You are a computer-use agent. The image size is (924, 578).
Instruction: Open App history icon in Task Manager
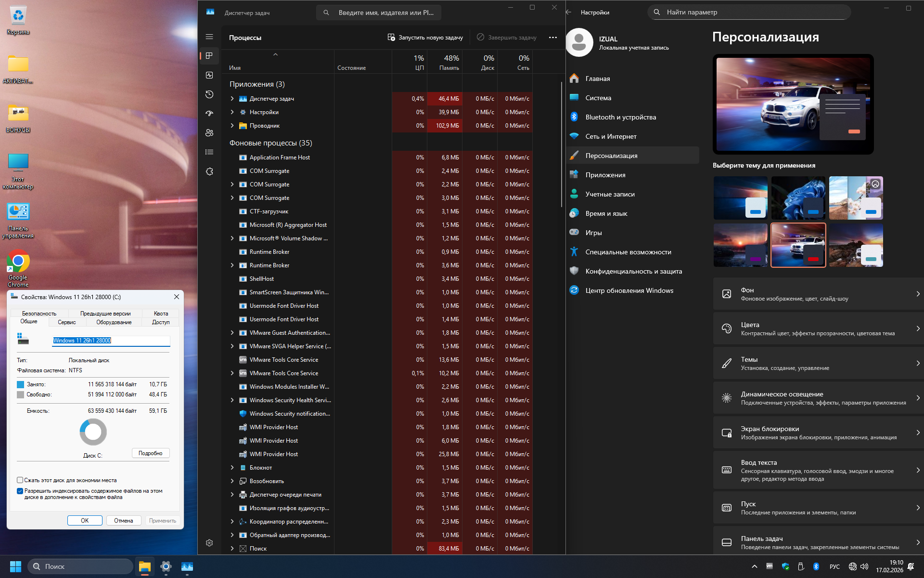[209, 94]
